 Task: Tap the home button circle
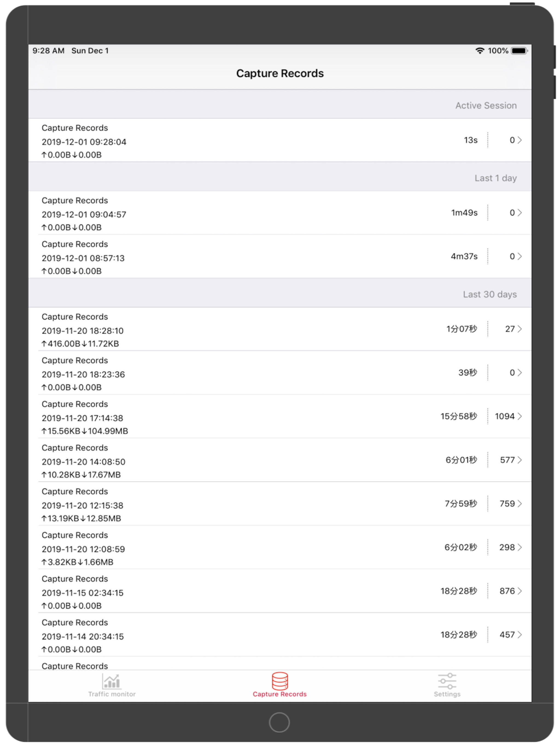tap(279, 723)
